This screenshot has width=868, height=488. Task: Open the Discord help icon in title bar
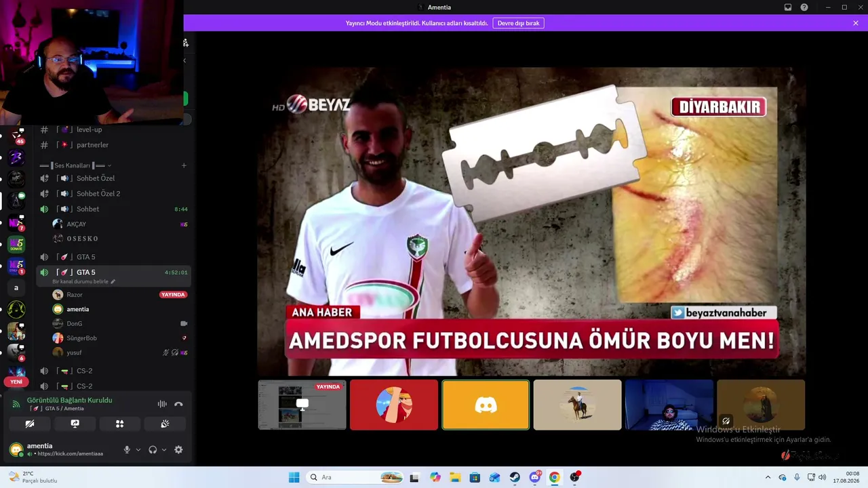tap(804, 7)
